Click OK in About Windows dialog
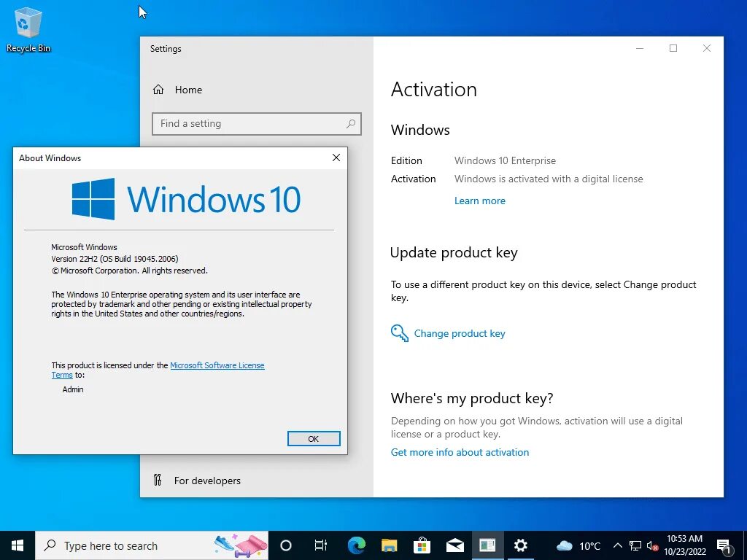This screenshot has width=747, height=560. tap(314, 438)
